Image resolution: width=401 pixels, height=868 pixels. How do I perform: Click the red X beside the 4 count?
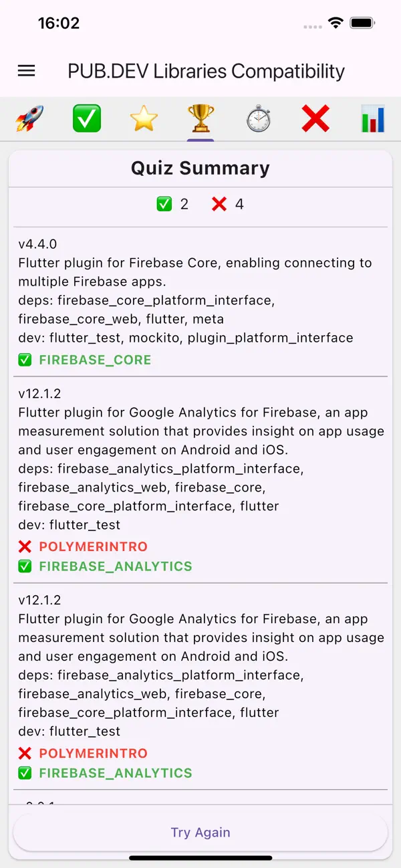pyautogui.click(x=221, y=204)
